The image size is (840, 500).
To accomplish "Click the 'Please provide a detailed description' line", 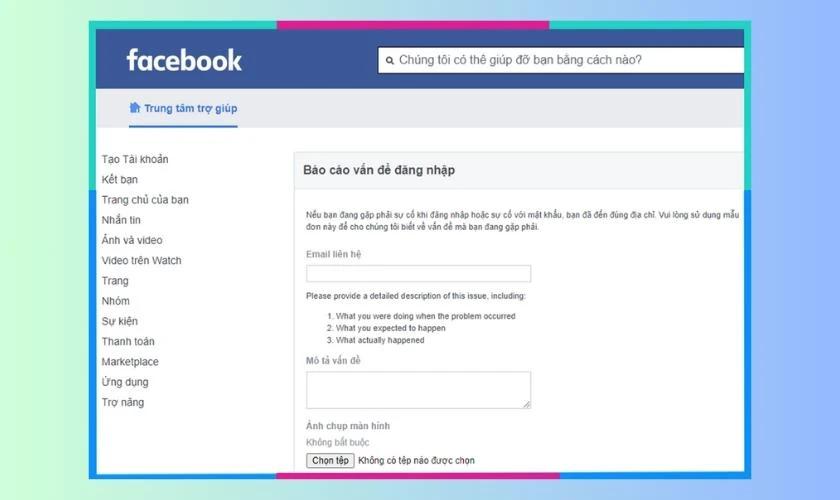I will pos(416,296).
